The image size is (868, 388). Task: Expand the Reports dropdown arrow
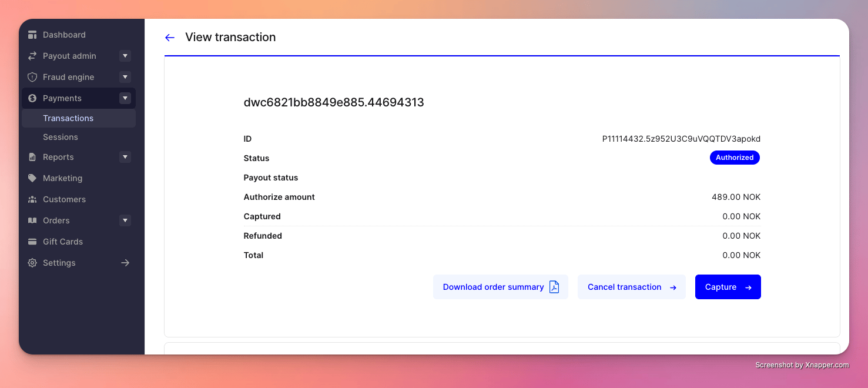click(x=125, y=157)
